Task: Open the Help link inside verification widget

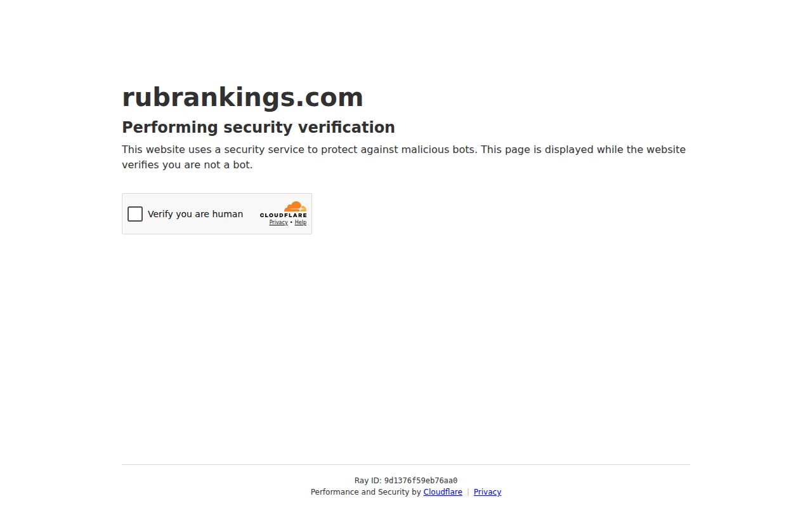Action: 301,223
